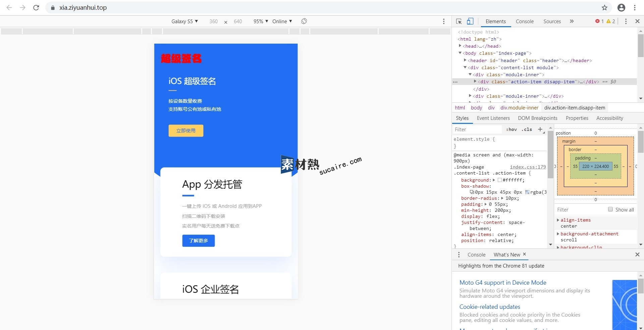Click the new style rule plus icon
The height and width of the screenshot is (330, 644).
(540, 129)
